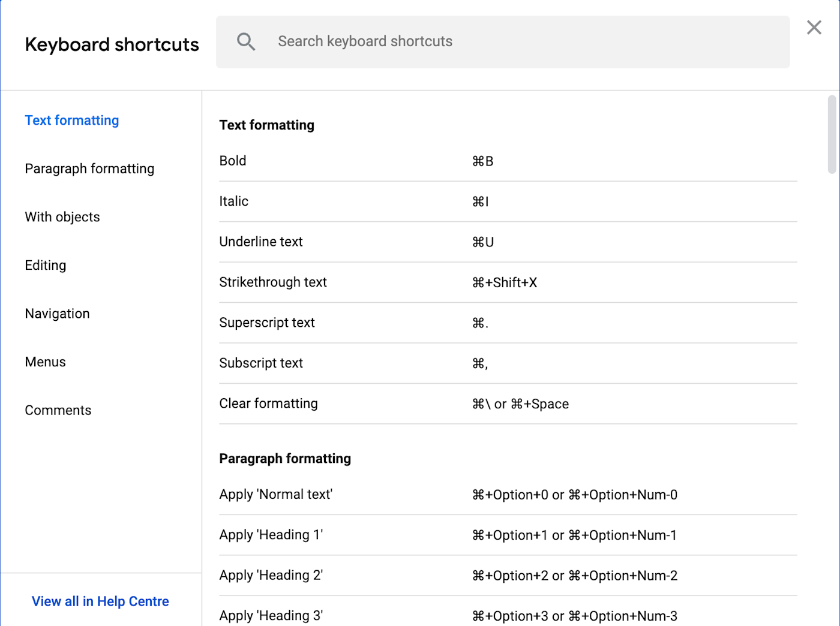
Task: Open the Paragraph formatting category
Action: [x=89, y=169]
